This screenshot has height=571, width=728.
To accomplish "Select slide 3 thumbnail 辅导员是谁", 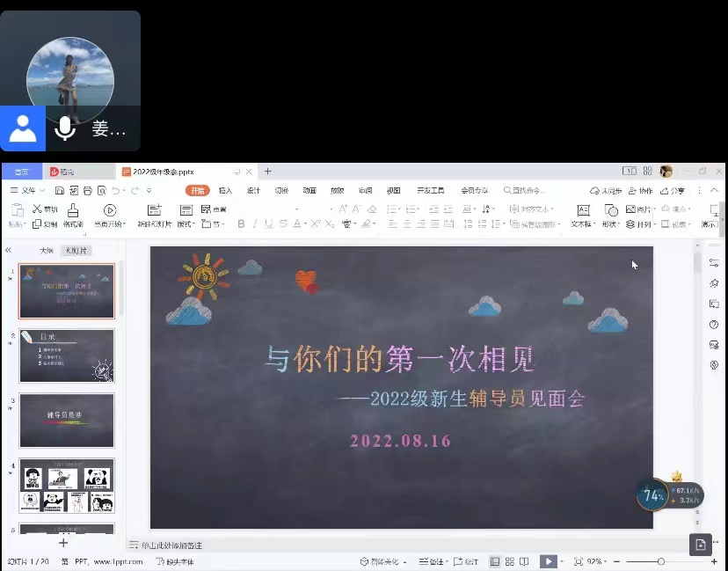I will (67, 420).
